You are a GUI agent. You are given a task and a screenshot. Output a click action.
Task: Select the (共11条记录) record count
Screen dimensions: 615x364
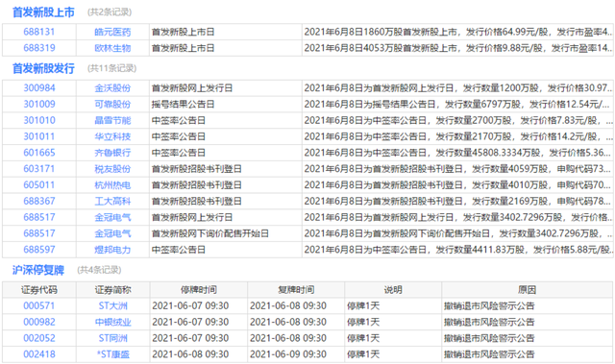coord(111,68)
